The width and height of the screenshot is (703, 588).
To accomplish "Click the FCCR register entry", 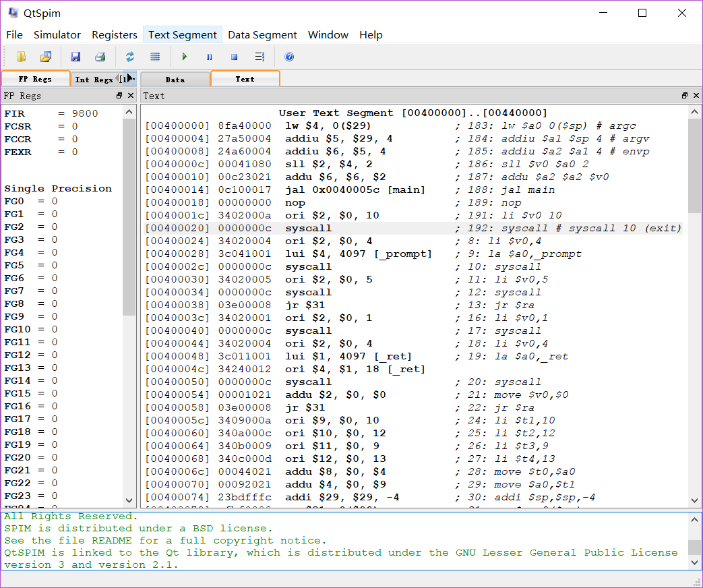I will coord(41,139).
